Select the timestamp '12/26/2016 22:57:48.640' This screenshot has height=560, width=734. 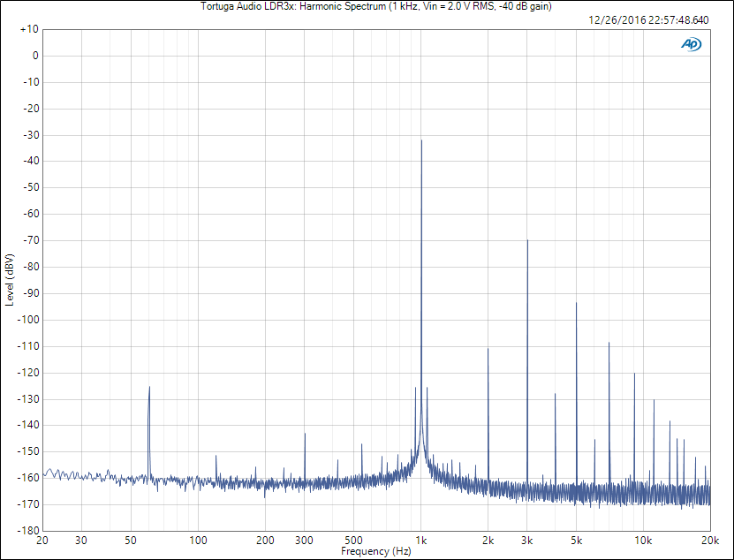pyautogui.click(x=648, y=20)
